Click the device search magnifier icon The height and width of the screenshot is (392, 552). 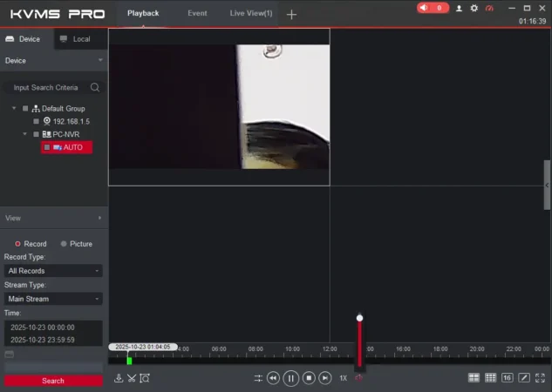(x=95, y=87)
